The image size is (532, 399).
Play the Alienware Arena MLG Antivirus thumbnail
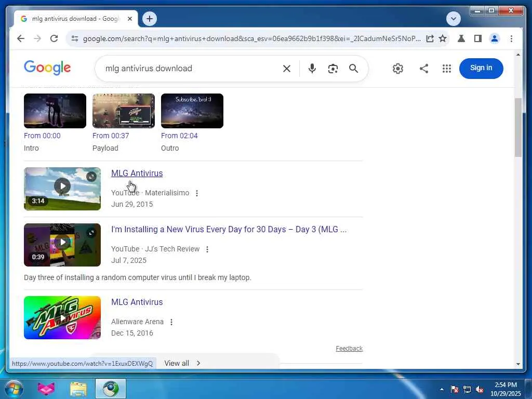(62, 317)
